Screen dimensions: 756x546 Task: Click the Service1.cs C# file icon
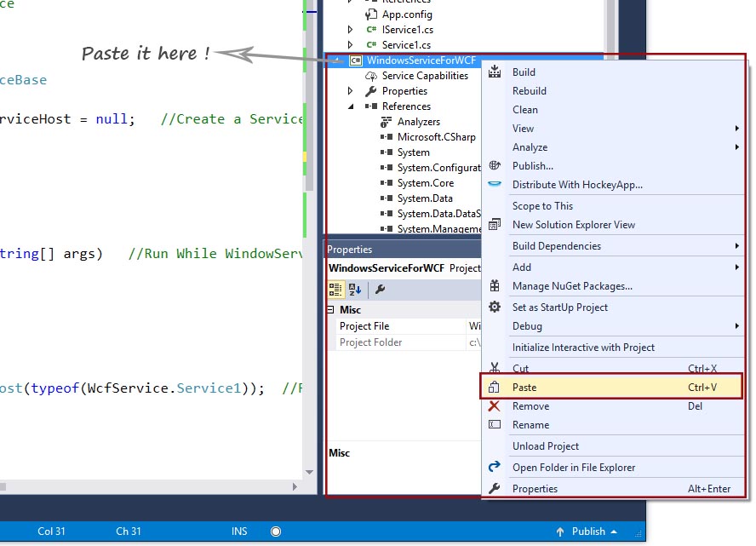tap(371, 45)
